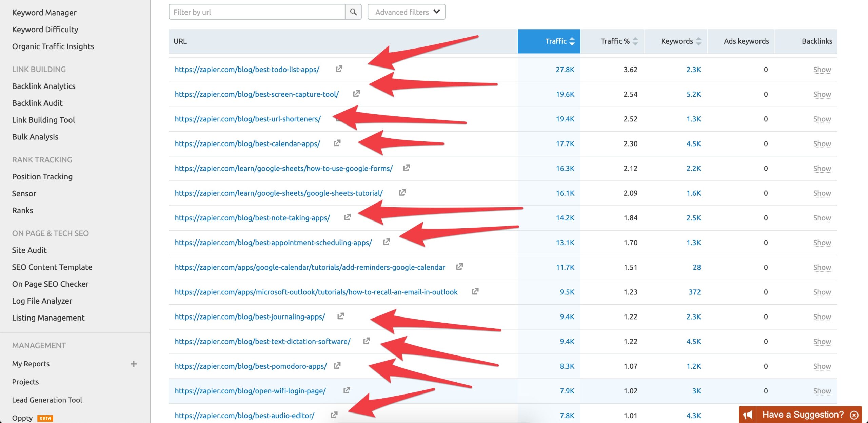
Task: Open the best-url-shorteners URL link
Action: pos(248,119)
